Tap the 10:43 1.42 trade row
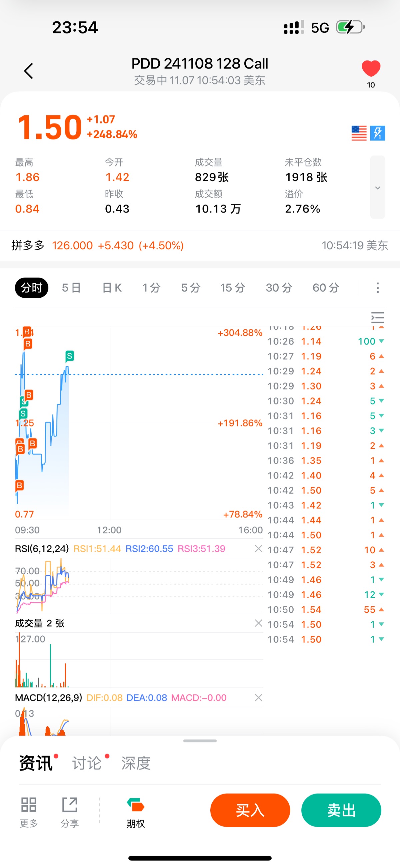 326,506
